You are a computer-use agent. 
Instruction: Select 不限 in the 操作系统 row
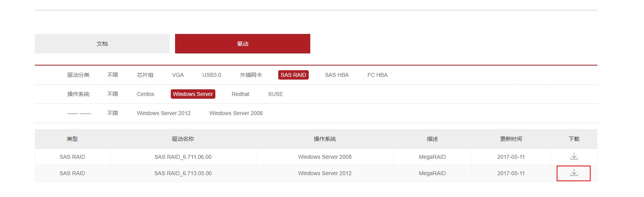(113, 94)
